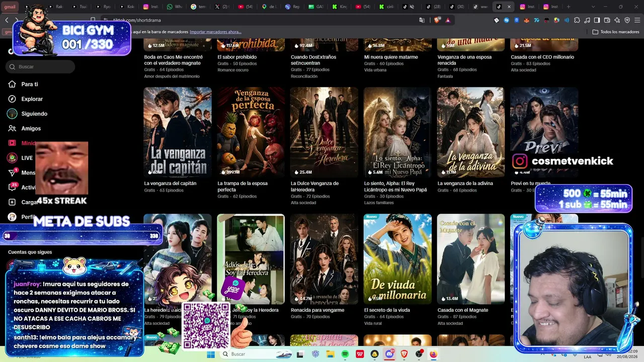Click the translate page icon in address bar
The width and height of the screenshot is (644, 362).
pyautogui.click(x=422, y=20)
